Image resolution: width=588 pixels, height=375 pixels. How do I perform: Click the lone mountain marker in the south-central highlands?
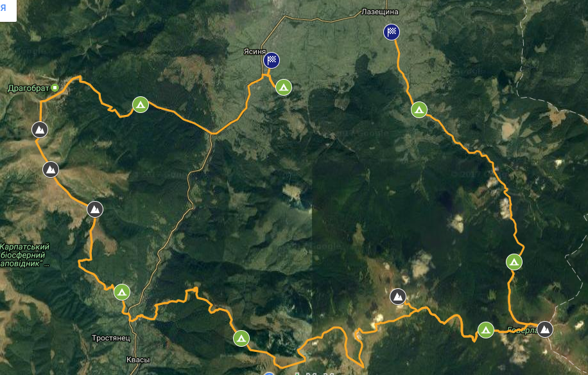[x=398, y=297]
